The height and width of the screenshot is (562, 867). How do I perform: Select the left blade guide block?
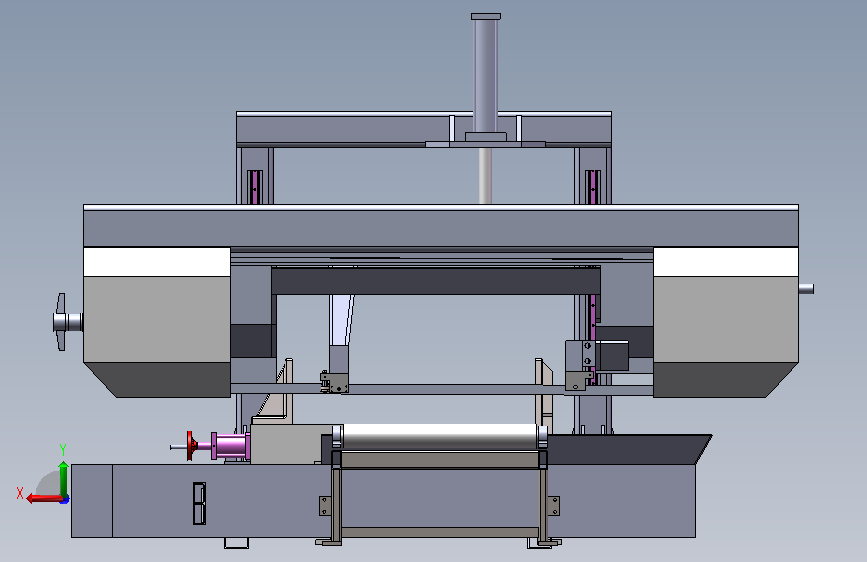point(335,382)
